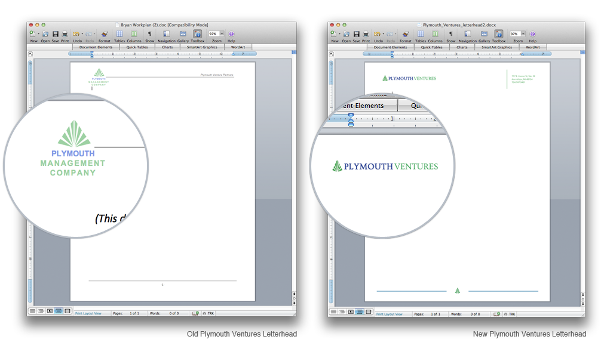Screen dimensions: 601x364
Task: Open SmartArt Graphics tab in Bryan Workplan window
Action: (202, 47)
